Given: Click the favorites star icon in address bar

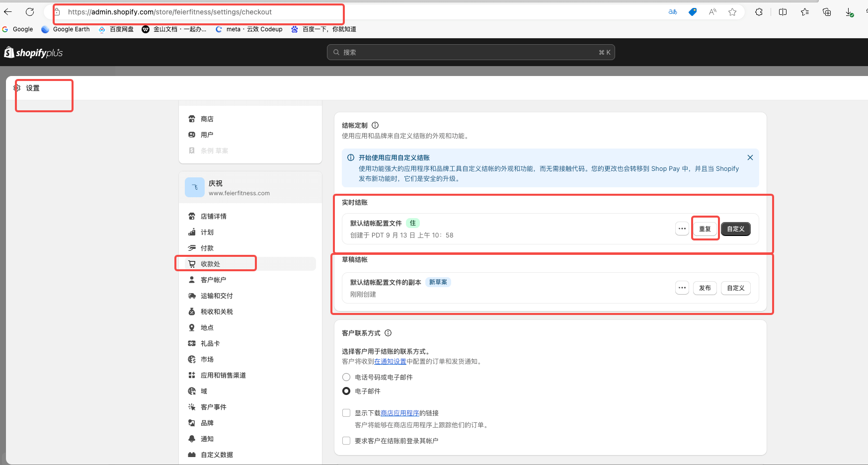Looking at the screenshot, I should click(732, 12).
